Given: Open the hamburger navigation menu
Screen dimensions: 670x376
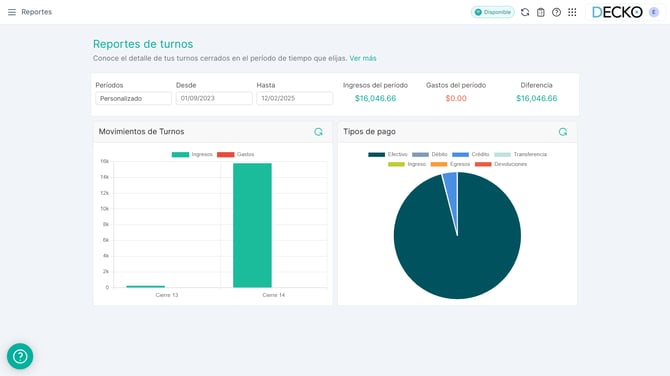Looking at the screenshot, I should 12,12.
